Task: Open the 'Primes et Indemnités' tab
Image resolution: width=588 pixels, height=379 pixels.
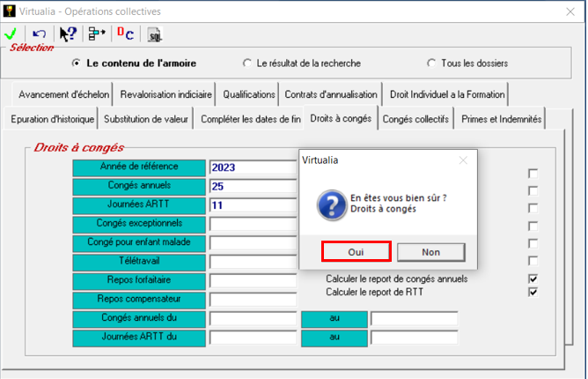Action: pyautogui.click(x=502, y=119)
